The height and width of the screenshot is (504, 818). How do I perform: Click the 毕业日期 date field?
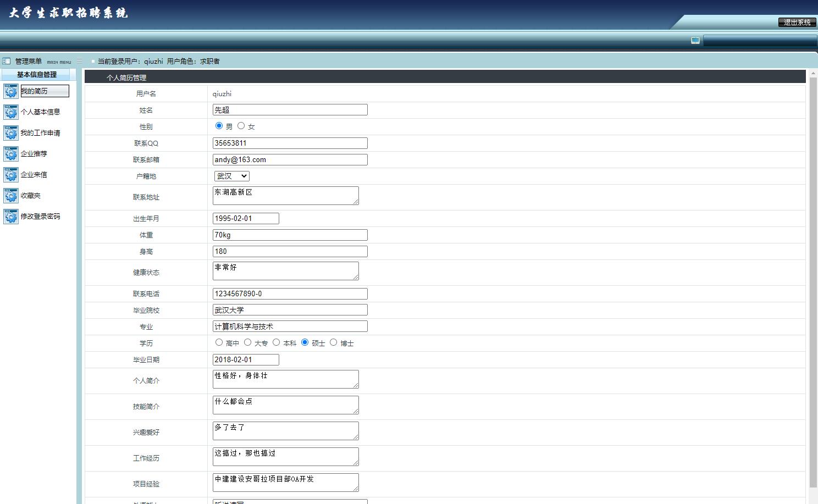[246, 359]
